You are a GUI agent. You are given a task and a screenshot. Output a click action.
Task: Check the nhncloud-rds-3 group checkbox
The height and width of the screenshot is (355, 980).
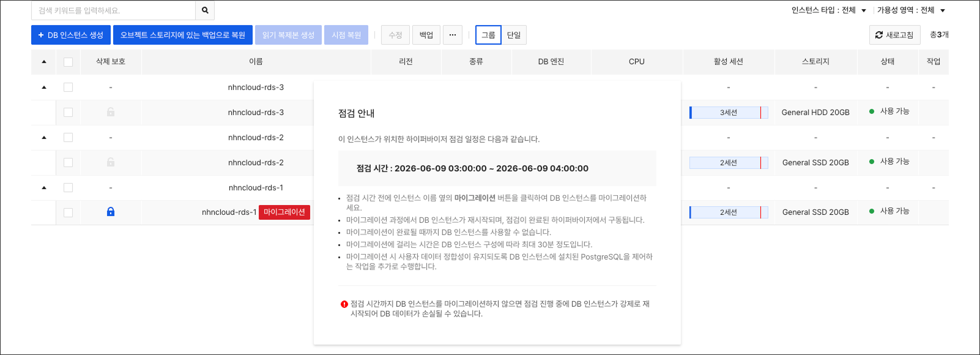pos(68,88)
